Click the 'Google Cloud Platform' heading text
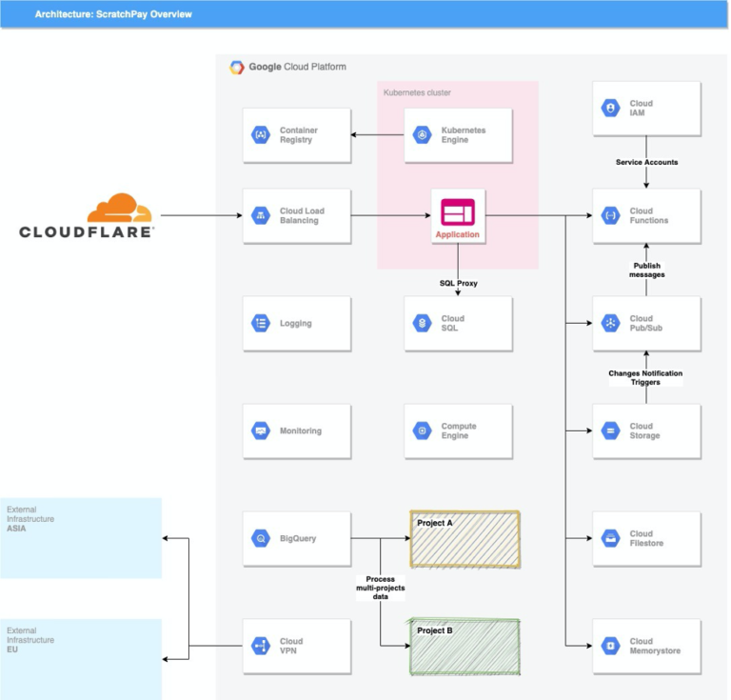The height and width of the screenshot is (700, 731). coord(297,67)
